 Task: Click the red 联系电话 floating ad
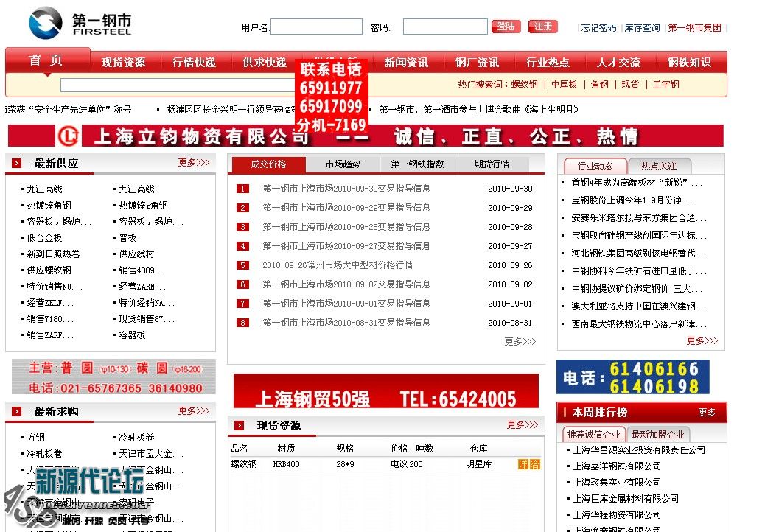click(x=332, y=97)
